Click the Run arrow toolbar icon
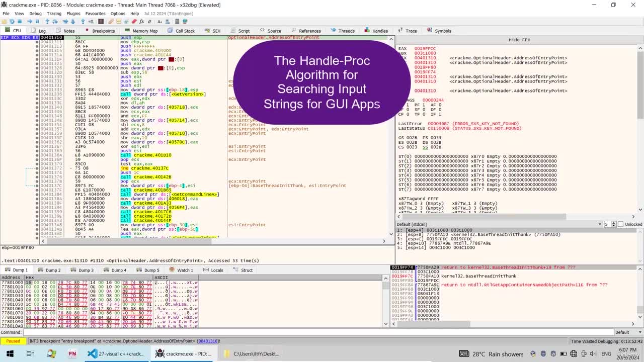Screen dimensions: 644x362 click(30, 22)
